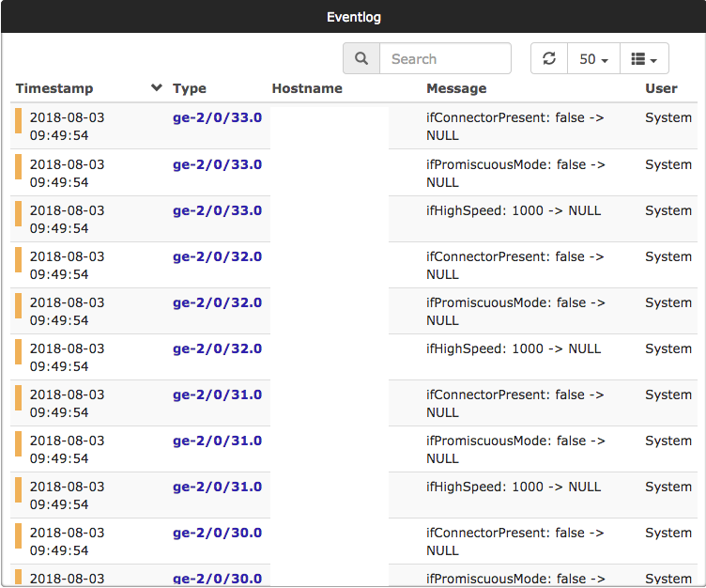The height and width of the screenshot is (588, 706).
Task: Click the magnifier search icon
Action: pyautogui.click(x=361, y=58)
